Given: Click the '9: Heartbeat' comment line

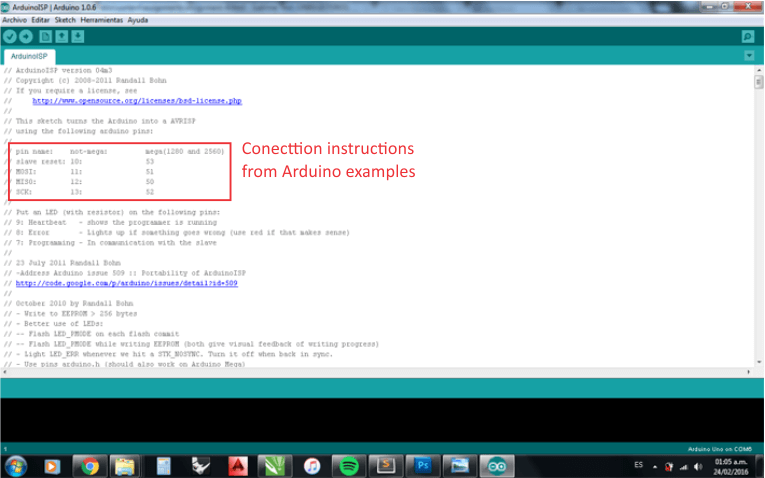Looking at the screenshot, I should (x=110, y=222).
